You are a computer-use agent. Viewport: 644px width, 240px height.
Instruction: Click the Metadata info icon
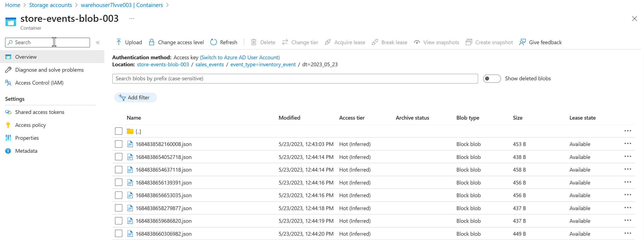tap(8, 151)
